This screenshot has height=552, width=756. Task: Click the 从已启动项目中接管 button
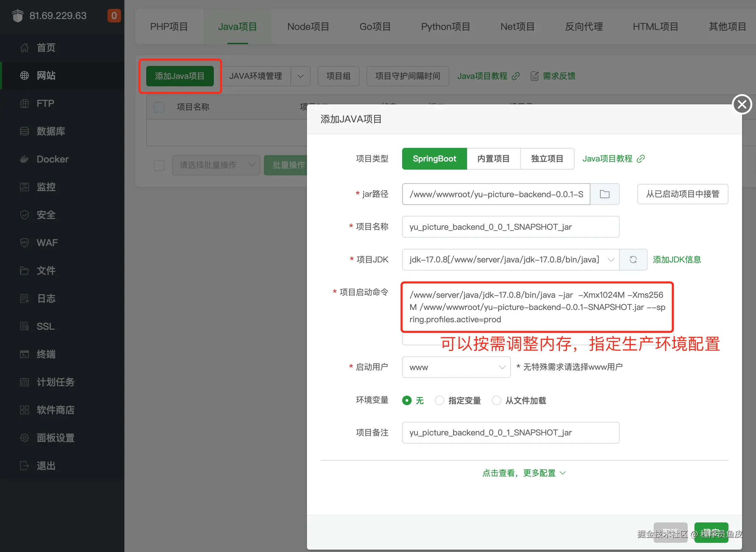tap(683, 194)
